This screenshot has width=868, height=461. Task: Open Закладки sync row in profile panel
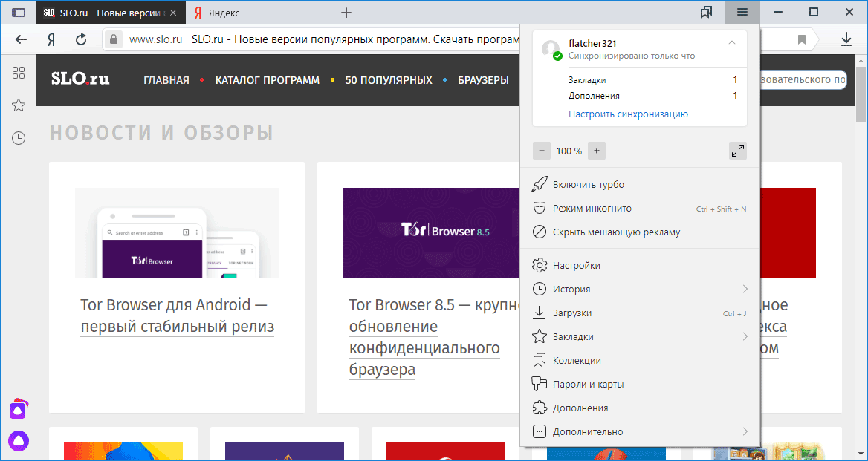point(652,80)
